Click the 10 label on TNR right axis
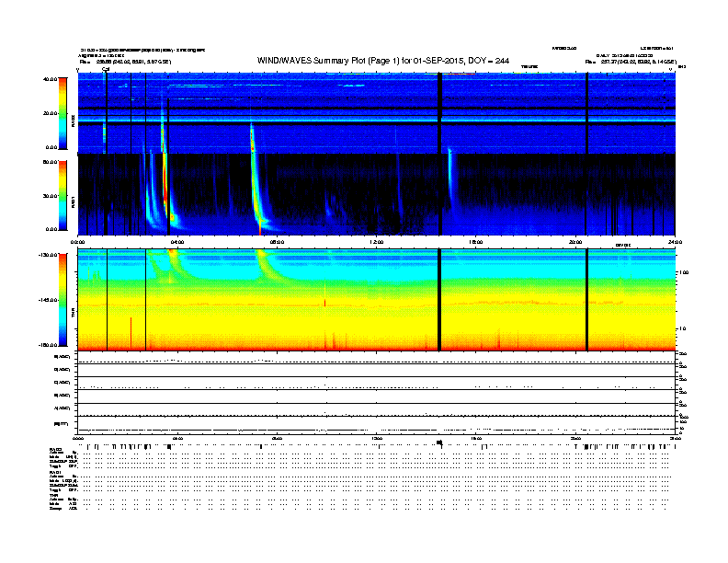The height and width of the screenshot is (563, 728). click(683, 328)
